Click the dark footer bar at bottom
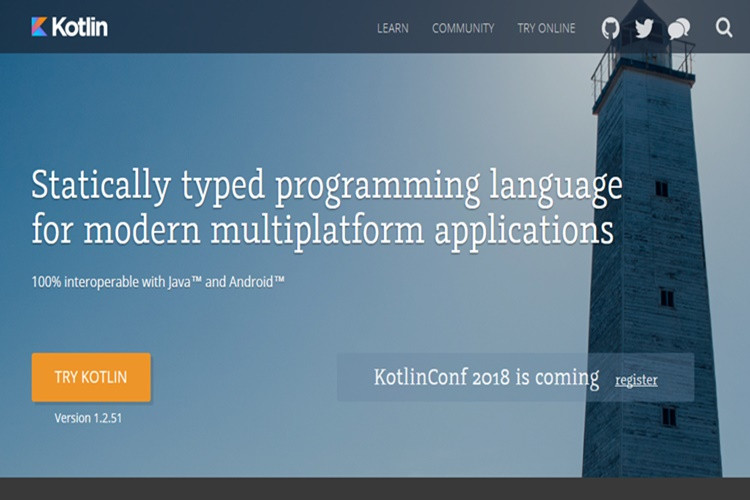 375,489
